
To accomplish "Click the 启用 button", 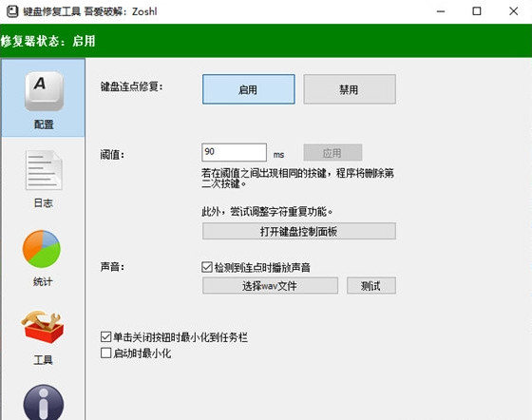I will pyautogui.click(x=249, y=89).
